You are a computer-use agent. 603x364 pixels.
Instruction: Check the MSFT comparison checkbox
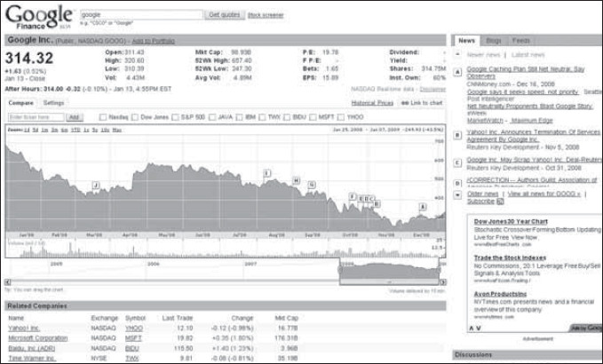click(x=313, y=117)
